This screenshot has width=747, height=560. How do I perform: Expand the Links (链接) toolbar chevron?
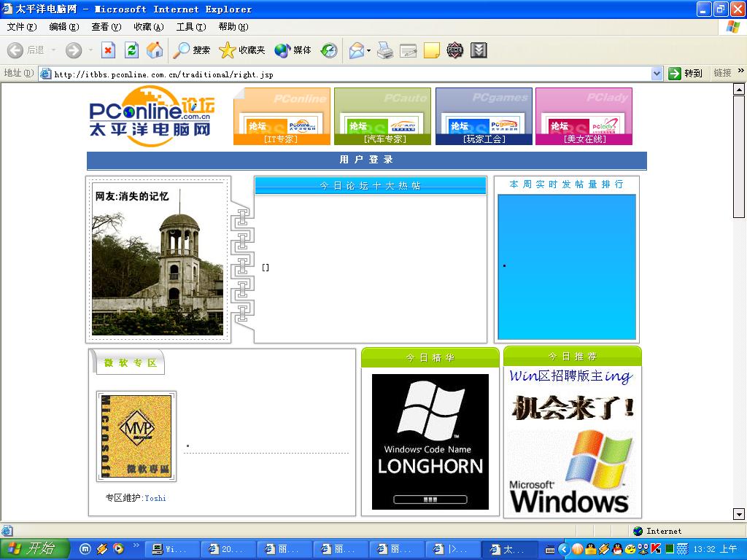741,71
